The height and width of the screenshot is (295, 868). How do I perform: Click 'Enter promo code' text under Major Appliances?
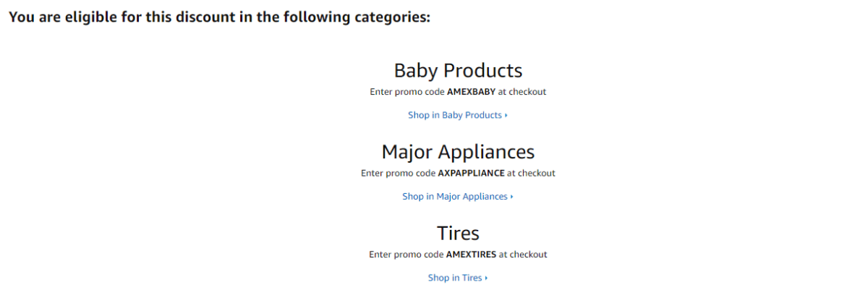[398, 174]
